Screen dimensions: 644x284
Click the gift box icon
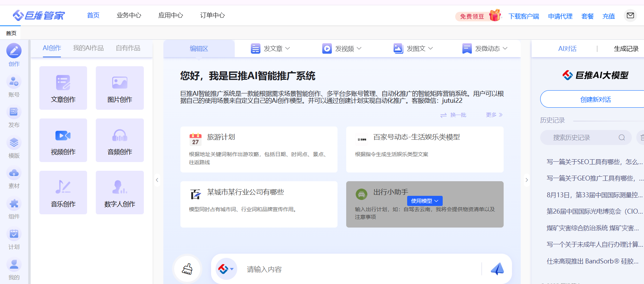495,15
